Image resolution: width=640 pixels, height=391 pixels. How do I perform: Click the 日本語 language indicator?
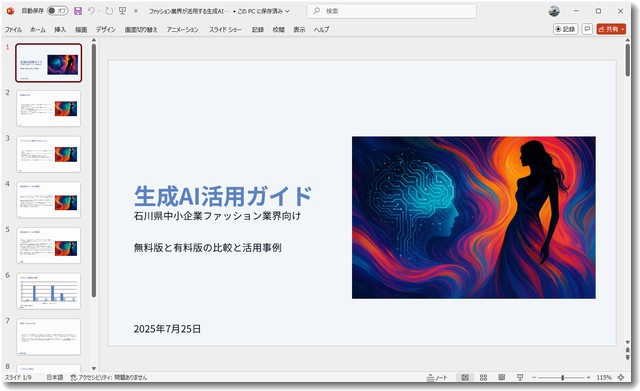[54, 378]
